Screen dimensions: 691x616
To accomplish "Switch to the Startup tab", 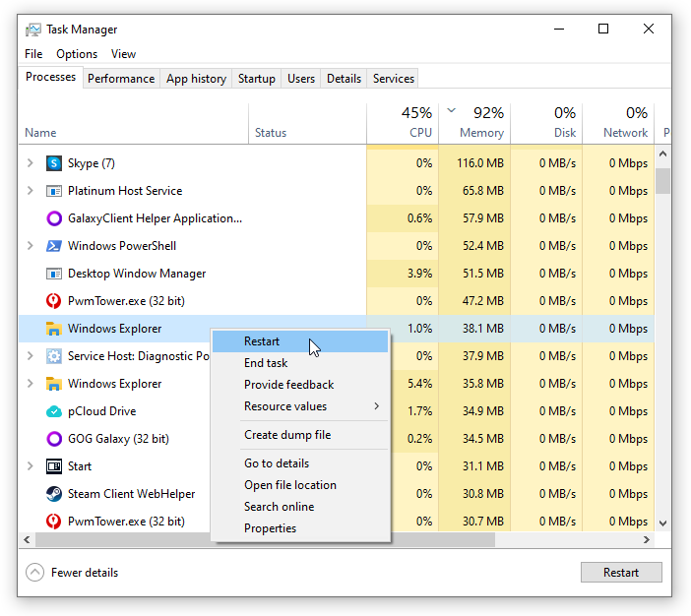I will point(257,79).
